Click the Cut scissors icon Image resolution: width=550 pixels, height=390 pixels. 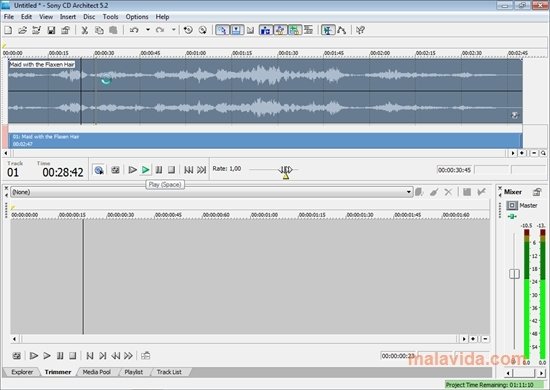point(85,31)
